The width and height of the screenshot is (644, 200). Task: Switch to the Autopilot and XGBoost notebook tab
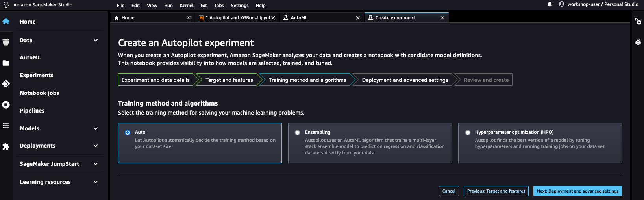237,18
